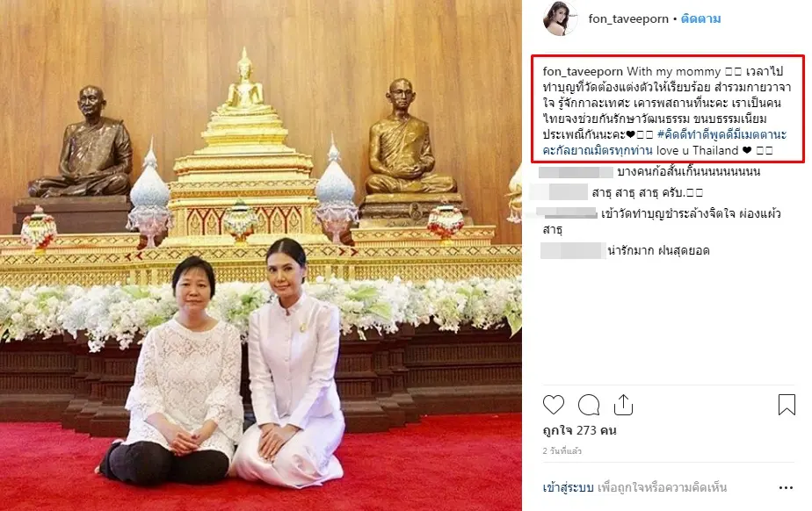The image size is (812, 511).
Task: Open more options three-dot menu
Action: point(786,487)
